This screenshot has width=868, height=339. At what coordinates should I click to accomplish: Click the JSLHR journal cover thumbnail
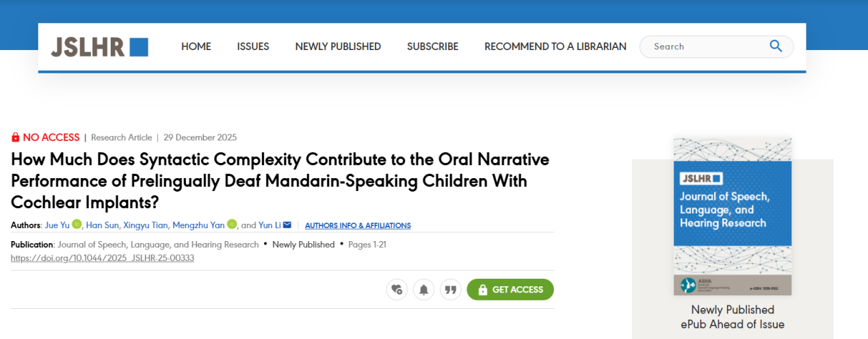point(732,216)
